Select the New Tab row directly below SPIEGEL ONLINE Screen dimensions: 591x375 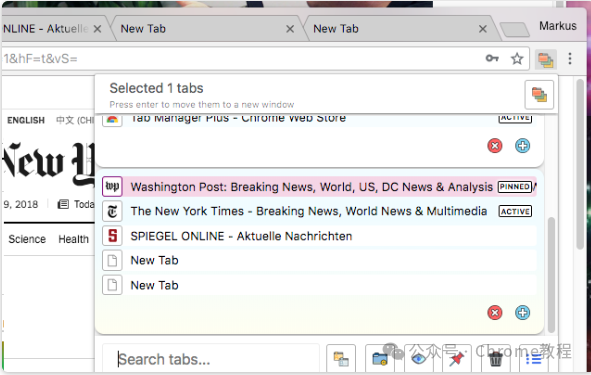pyautogui.click(x=319, y=260)
